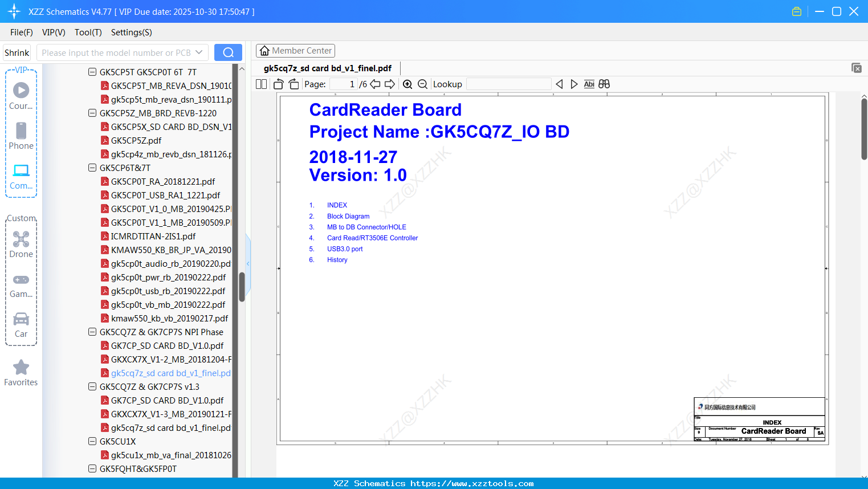Go to the previous page arrow
Image resolution: width=868 pixels, height=489 pixels.
(x=375, y=84)
